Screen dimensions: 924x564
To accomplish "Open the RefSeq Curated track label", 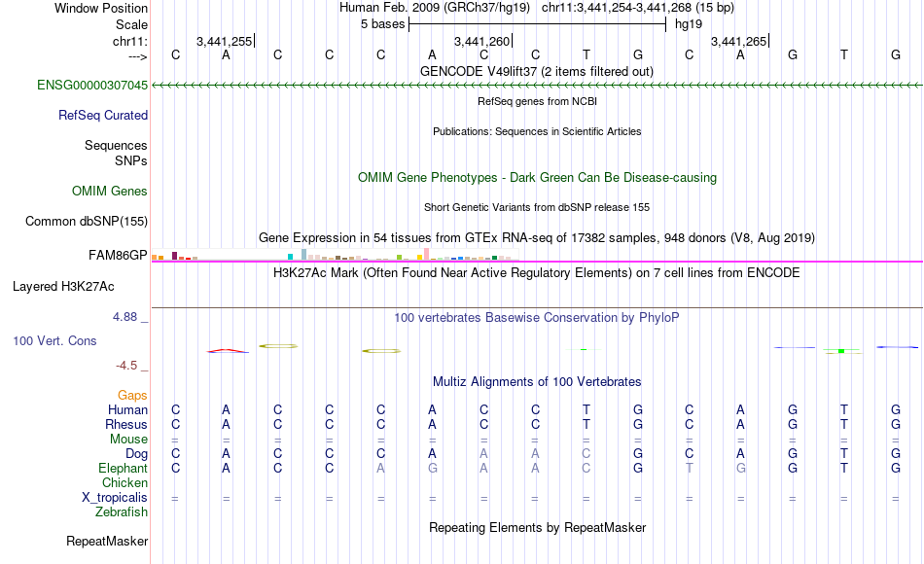I will [x=103, y=115].
